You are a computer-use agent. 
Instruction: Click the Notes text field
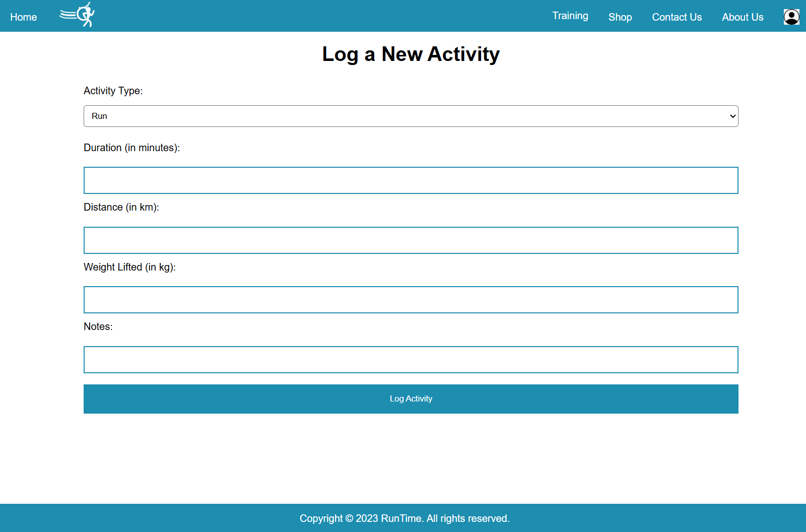click(x=411, y=360)
